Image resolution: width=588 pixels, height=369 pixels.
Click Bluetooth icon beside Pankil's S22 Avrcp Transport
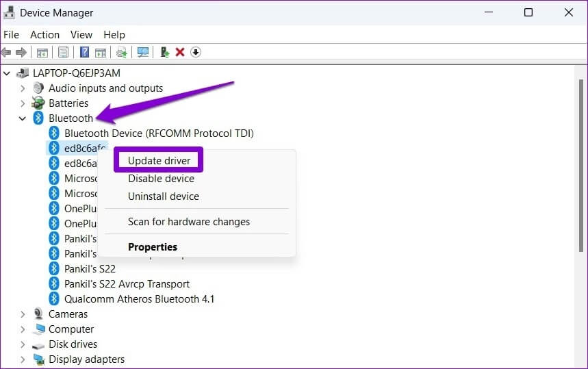click(54, 284)
